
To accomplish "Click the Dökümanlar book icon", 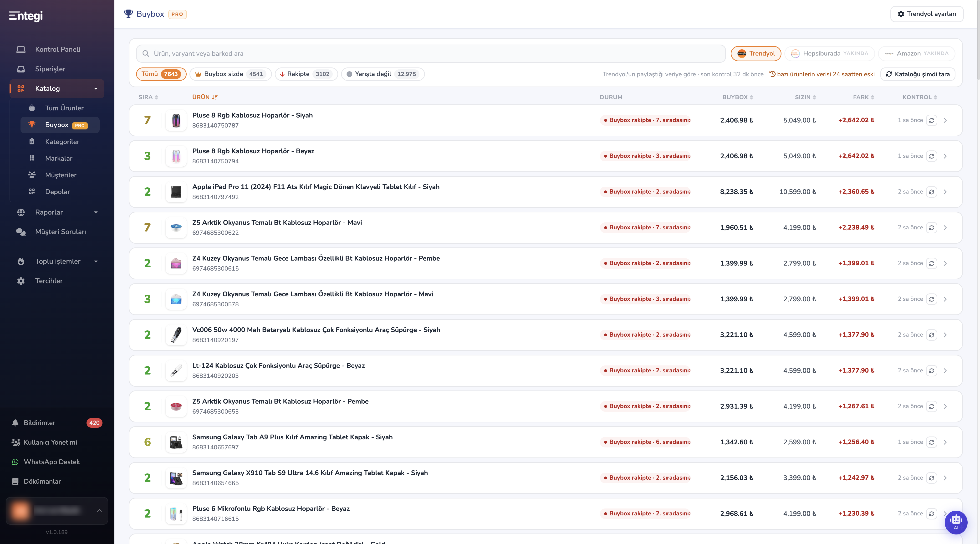I will (15, 481).
